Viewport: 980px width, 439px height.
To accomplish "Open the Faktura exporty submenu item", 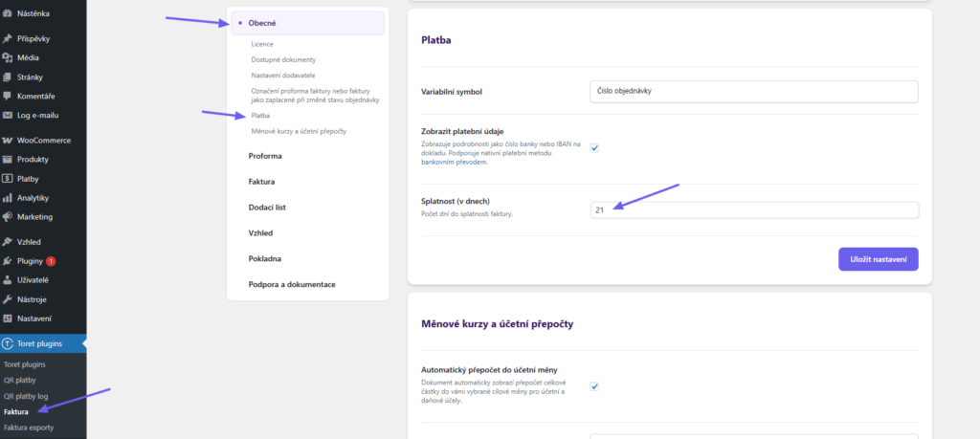I will pyautogui.click(x=29, y=428).
